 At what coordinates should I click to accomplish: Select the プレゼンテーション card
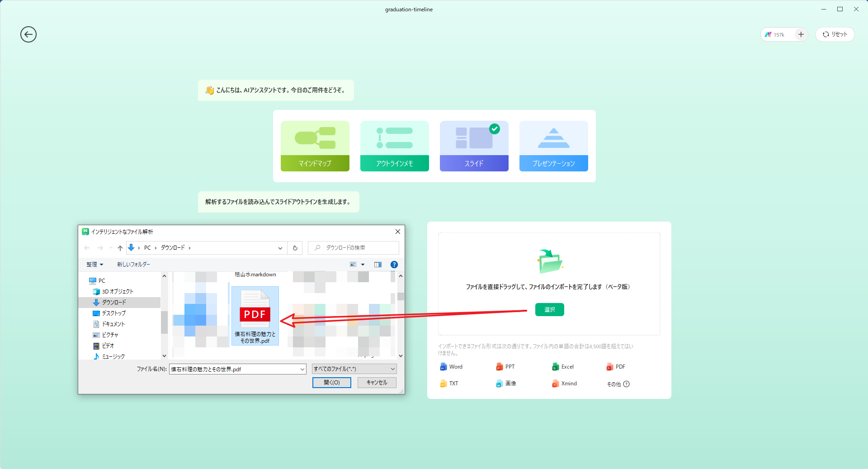tap(554, 146)
